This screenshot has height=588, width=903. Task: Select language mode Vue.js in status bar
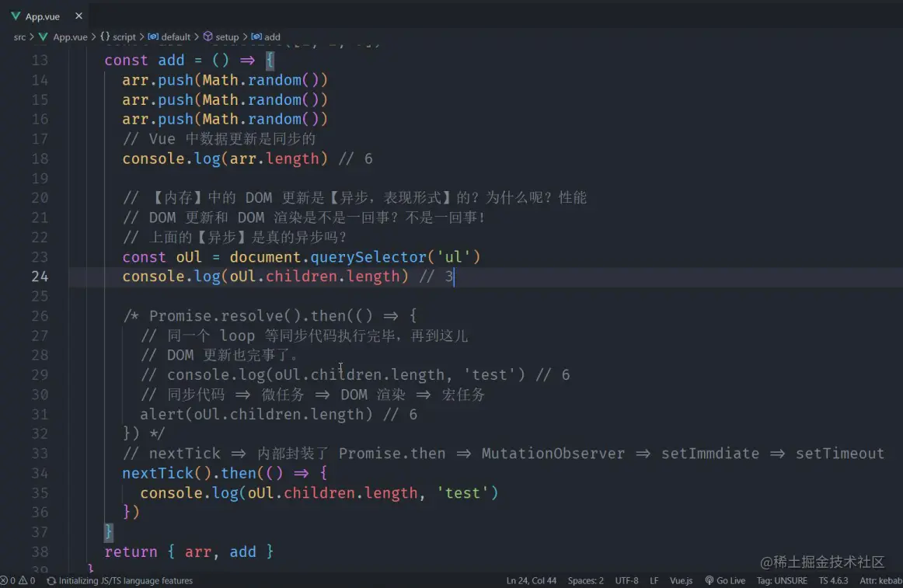click(x=682, y=580)
